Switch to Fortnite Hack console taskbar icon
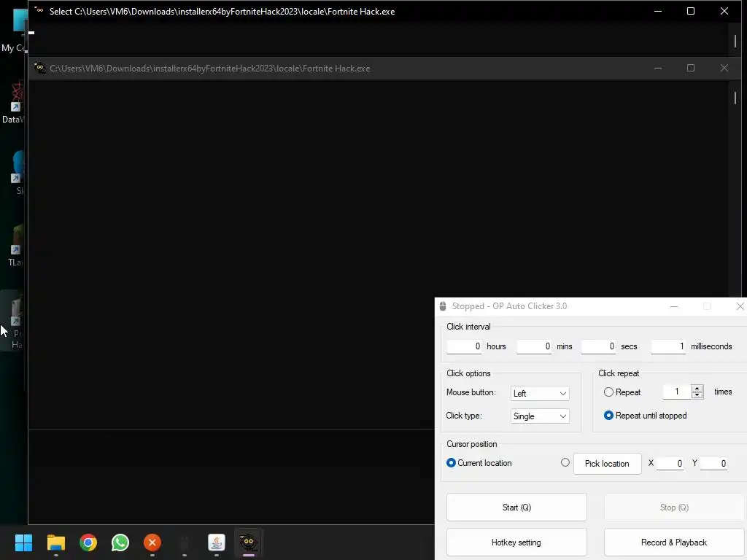 [249, 542]
